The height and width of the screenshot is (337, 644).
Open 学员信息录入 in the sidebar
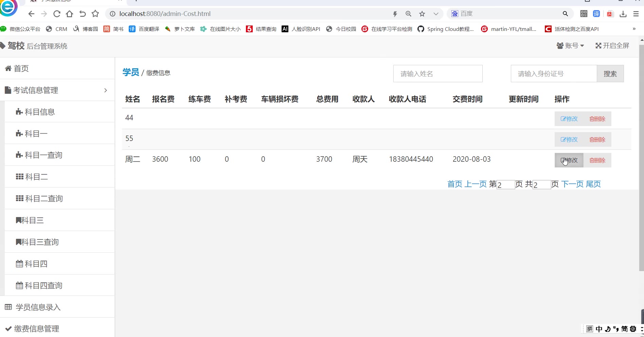click(57, 307)
